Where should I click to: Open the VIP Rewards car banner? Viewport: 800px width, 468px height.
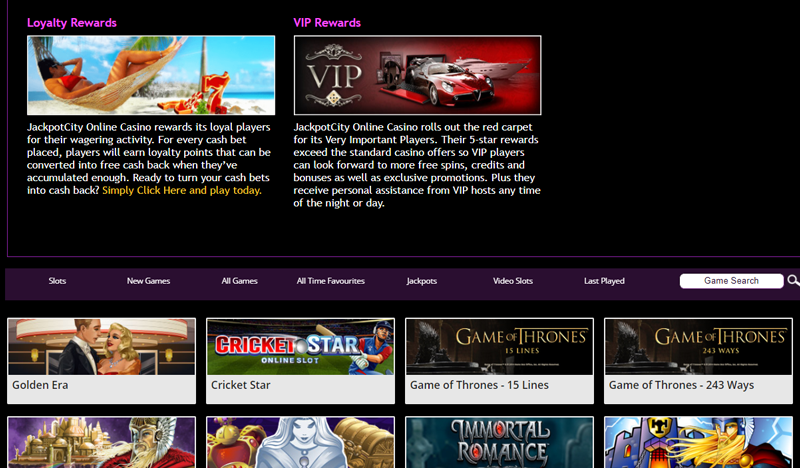(x=417, y=75)
